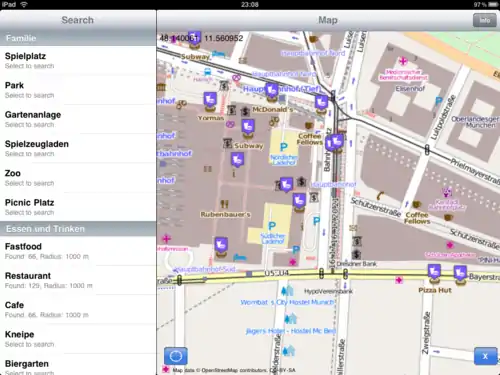Tap restaurant cutlery icon above Rubenbauer's
Image resolution: width=500 pixels, height=375 pixels.
tap(225, 204)
